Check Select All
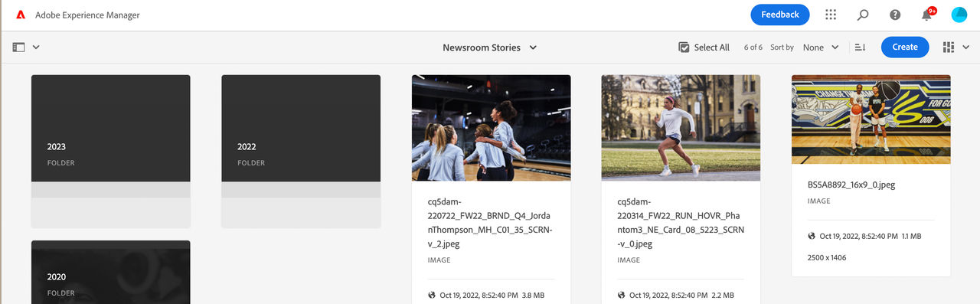 pos(704,47)
